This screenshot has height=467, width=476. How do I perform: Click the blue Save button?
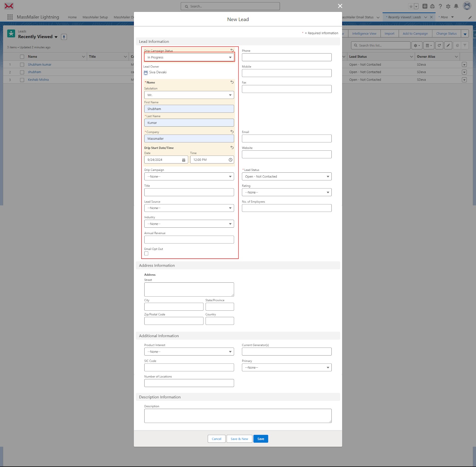click(x=261, y=439)
